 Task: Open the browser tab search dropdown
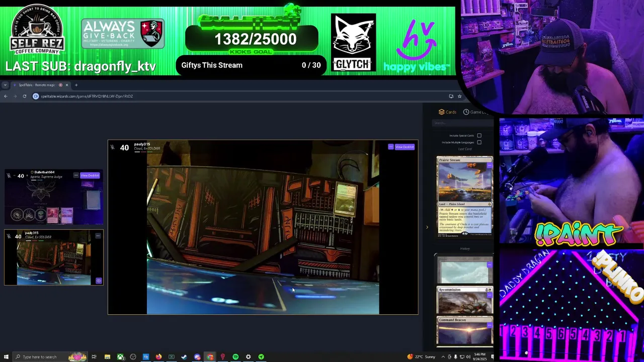(x=5, y=85)
